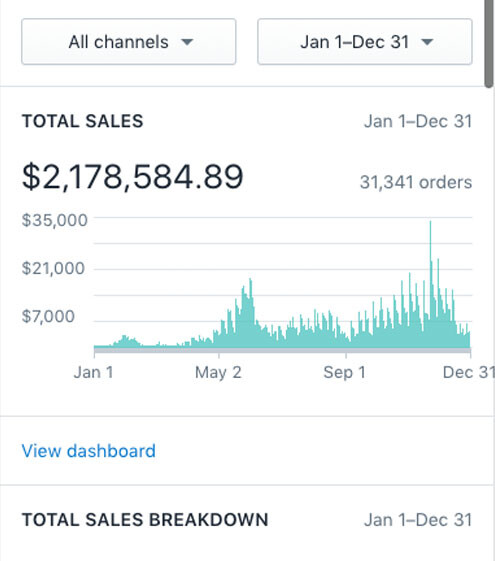Click the $2,178,584.89 total sales amount

[x=133, y=176]
